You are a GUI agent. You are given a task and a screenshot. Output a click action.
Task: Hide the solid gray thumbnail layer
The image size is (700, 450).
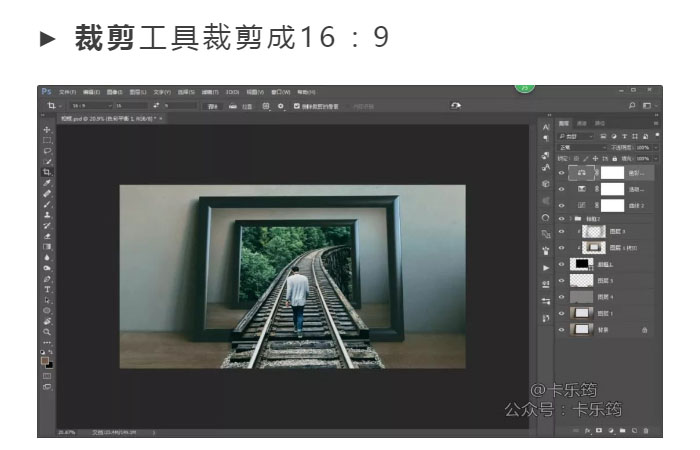pos(562,297)
